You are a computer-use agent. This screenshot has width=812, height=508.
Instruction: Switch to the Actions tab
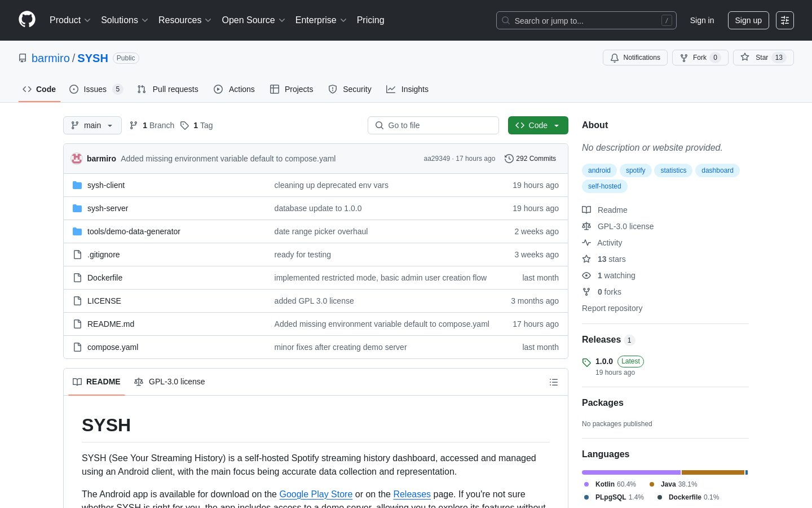click(x=234, y=89)
